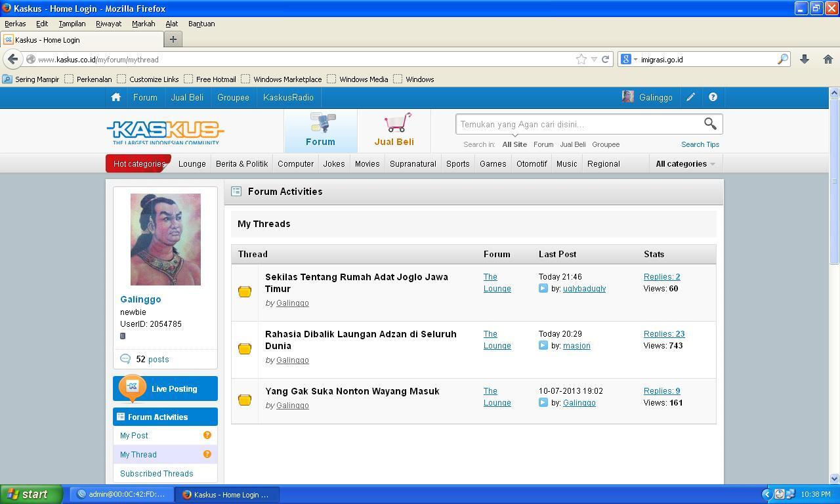Click folder icon of Laungan Adzan thread
Image resolution: width=840 pixels, height=504 pixels.
coord(245,348)
